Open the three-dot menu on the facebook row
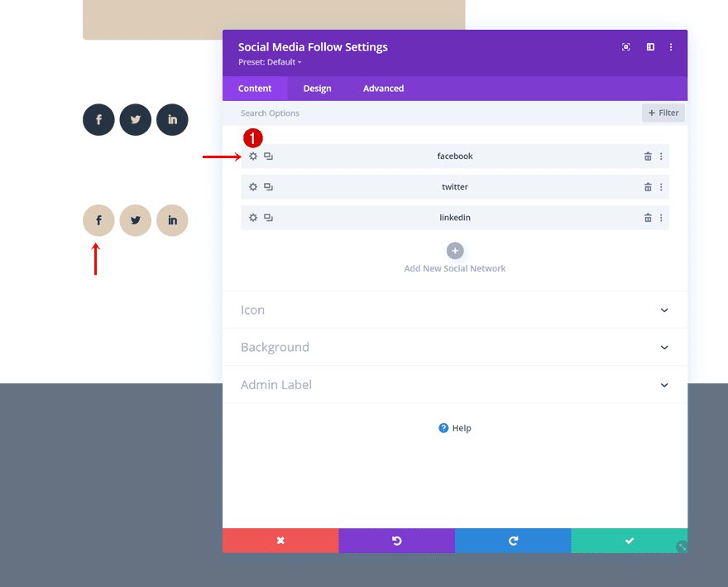728x587 pixels. [x=661, y=156]
